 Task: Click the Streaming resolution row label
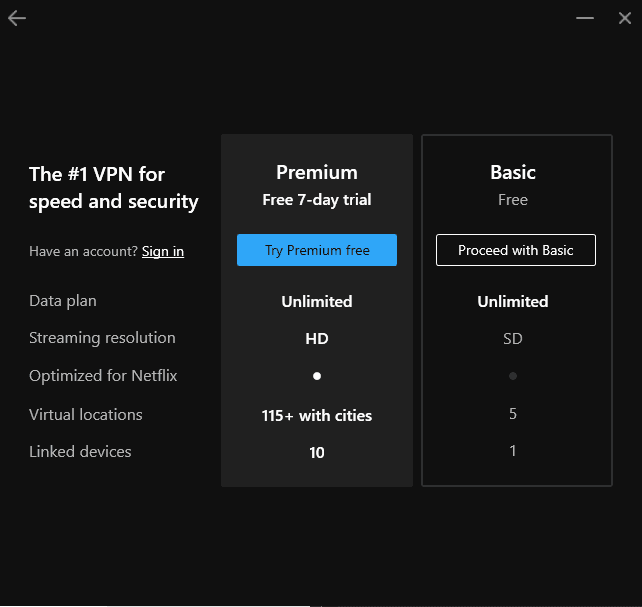[102, 338]
